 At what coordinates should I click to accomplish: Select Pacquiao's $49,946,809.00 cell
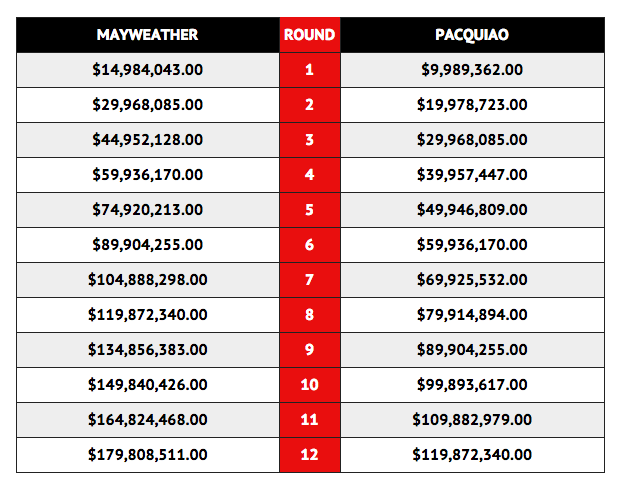click(x=472, y=210)
